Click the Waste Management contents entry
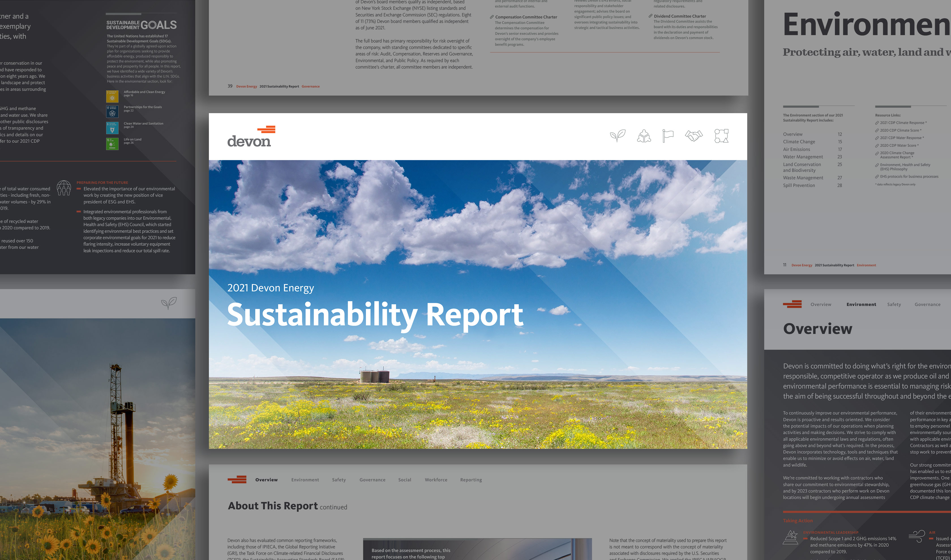Viewport: 951px width, 560px height. [x=812, y=178]
